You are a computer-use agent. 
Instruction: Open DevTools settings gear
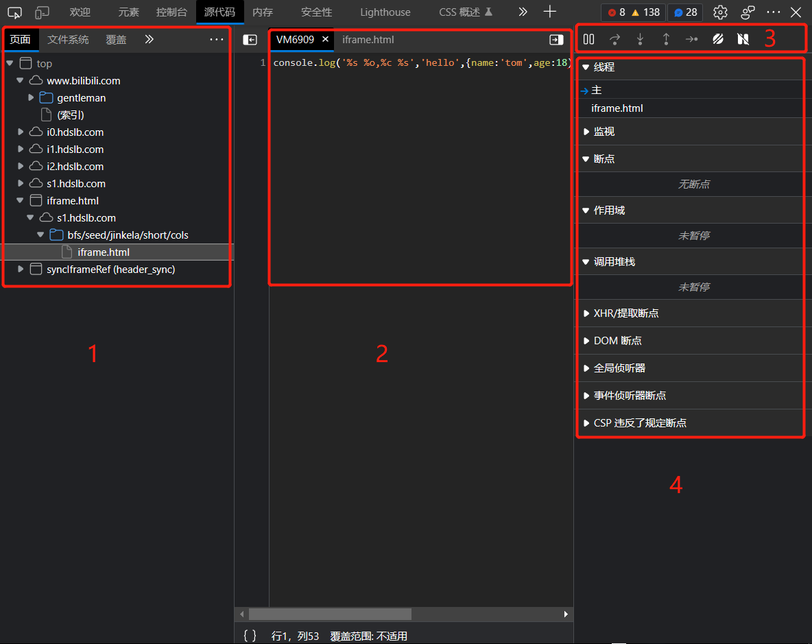[x=720, y=12]
